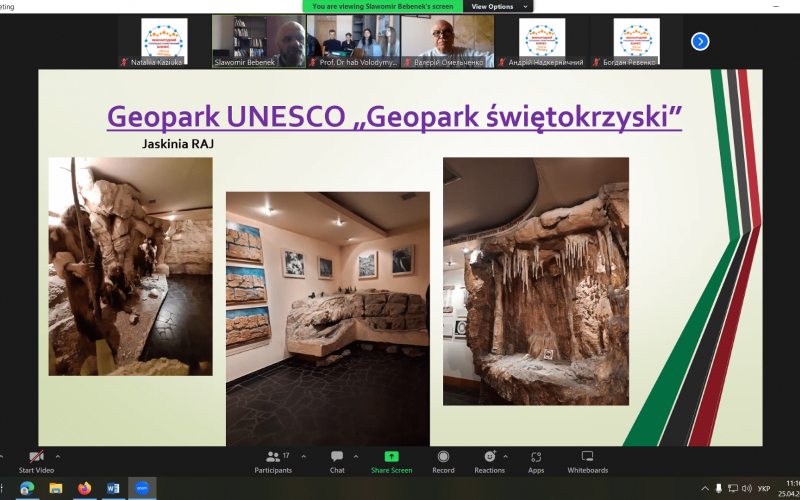Click the slide title 'Geopark UNESCO Geopark świętokrzyski'
800x500 pixels.
pyautogui.click(x=394, y=117)
